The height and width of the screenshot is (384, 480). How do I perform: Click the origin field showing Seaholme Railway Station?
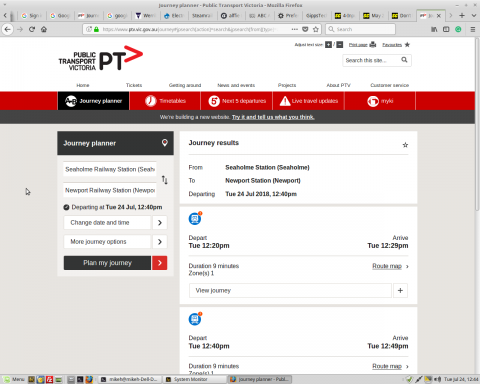(x=110, y=169)
